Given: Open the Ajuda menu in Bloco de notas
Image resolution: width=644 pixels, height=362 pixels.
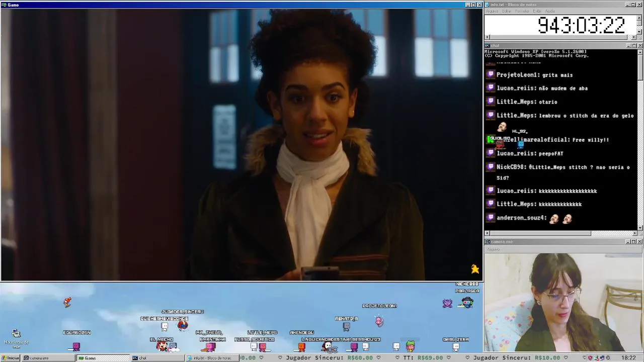Looking at the screenshot, I should [550, 11].
